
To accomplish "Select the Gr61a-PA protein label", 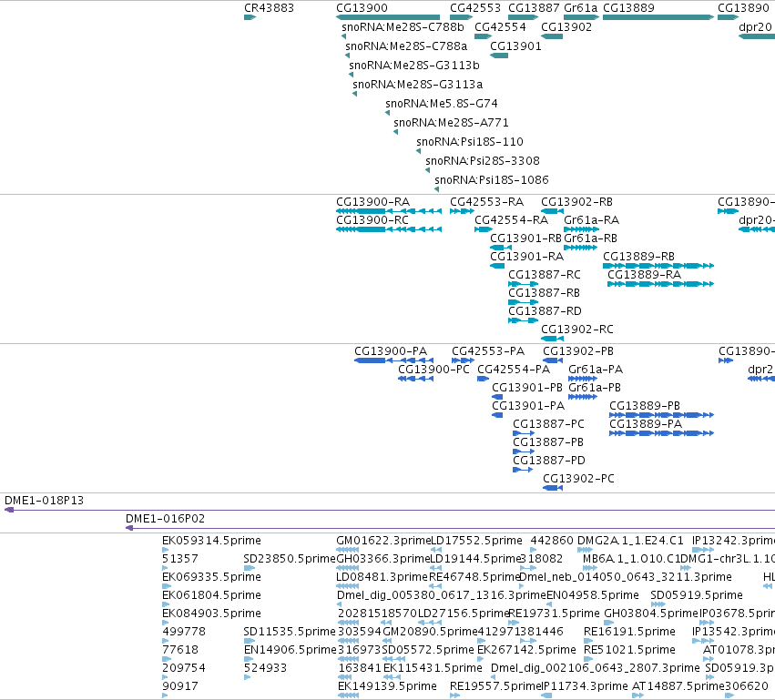I will coord(596,370).
